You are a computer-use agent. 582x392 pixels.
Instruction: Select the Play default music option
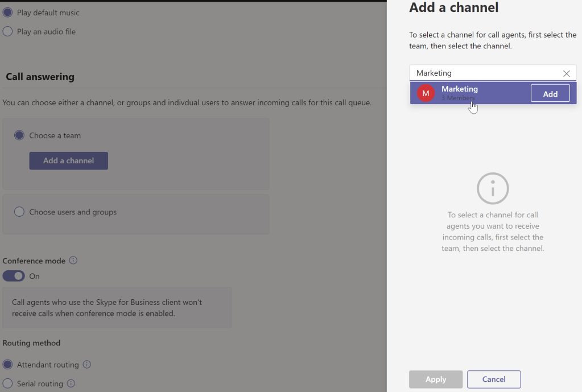[x=8, y=13]
